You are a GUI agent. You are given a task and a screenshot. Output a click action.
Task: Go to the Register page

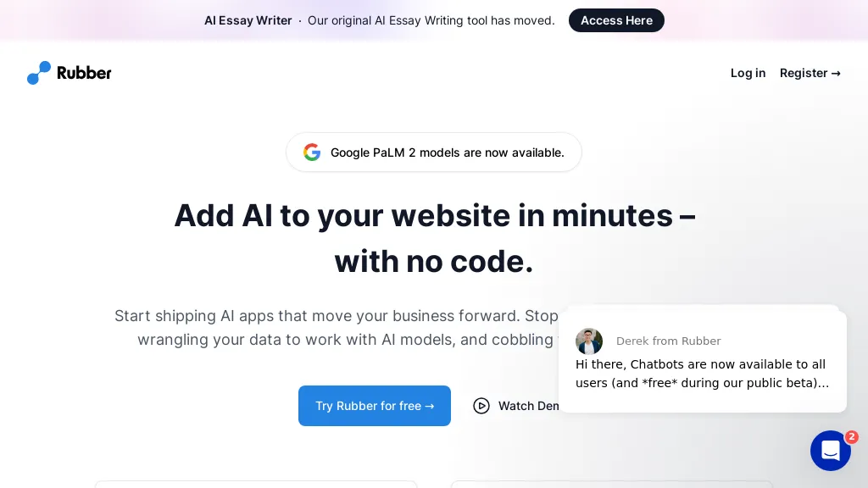tap(810, 73)
